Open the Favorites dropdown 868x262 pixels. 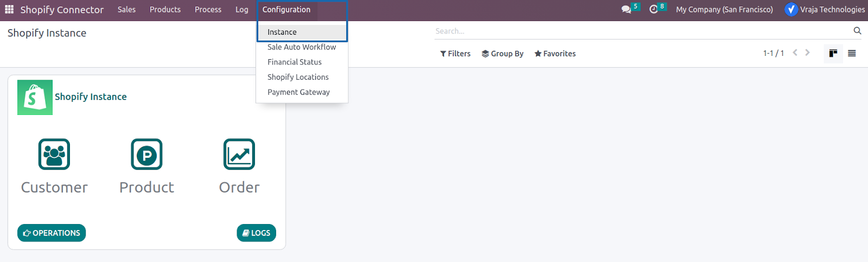555,53
